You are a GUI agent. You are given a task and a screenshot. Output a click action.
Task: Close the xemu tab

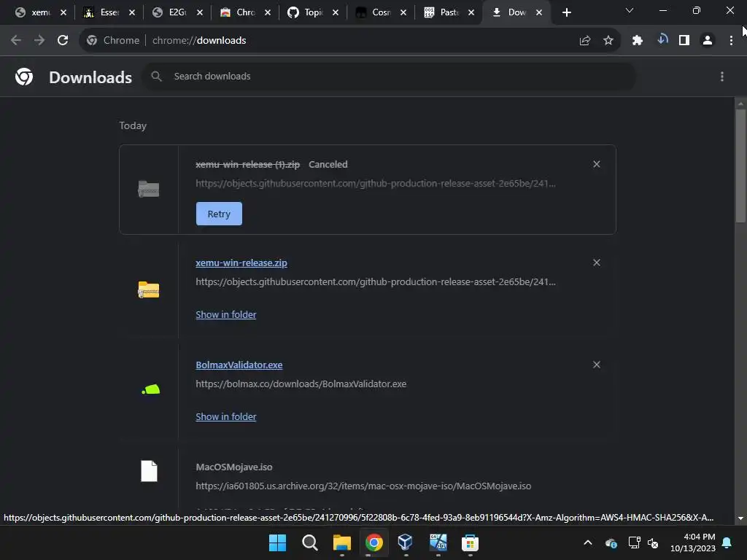63,13
